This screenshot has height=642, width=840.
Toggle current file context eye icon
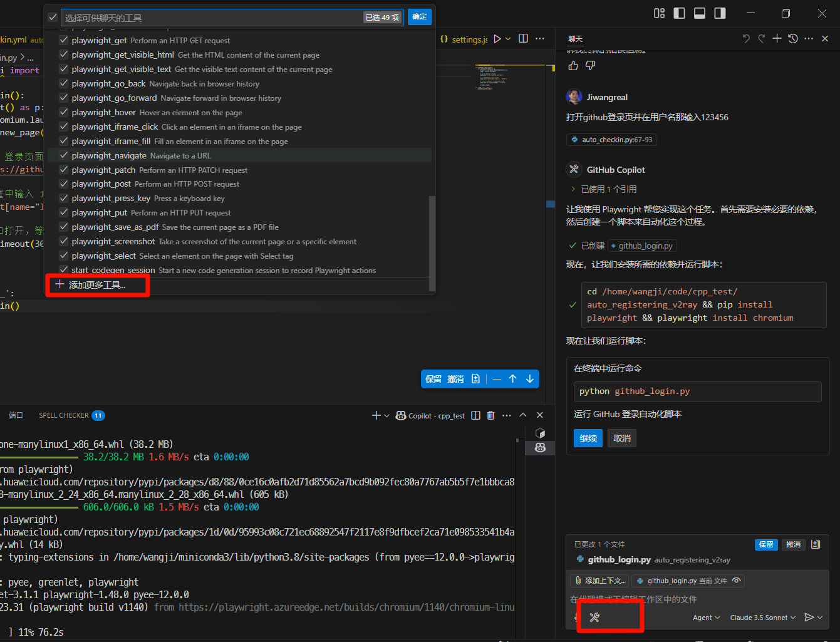coord(737,581)
